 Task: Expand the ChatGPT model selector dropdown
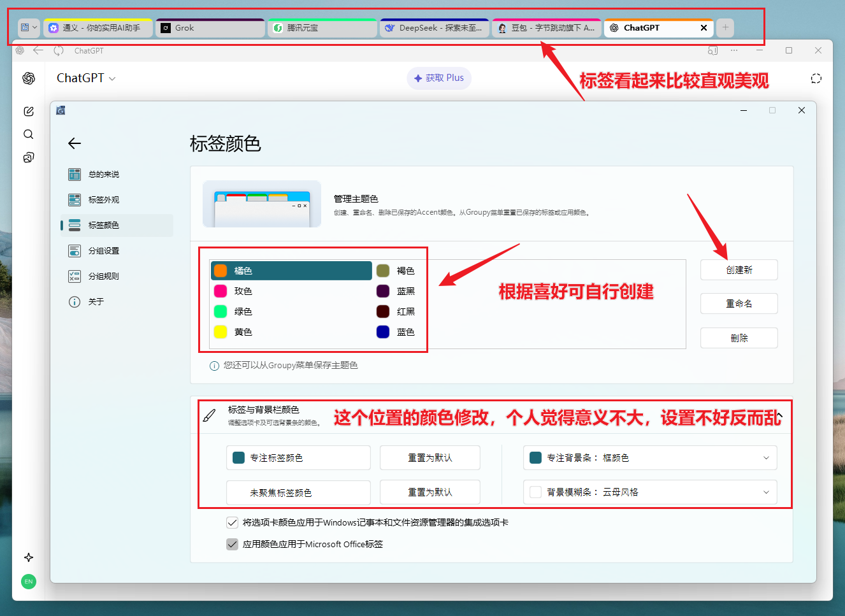click(x=86, y=78)
